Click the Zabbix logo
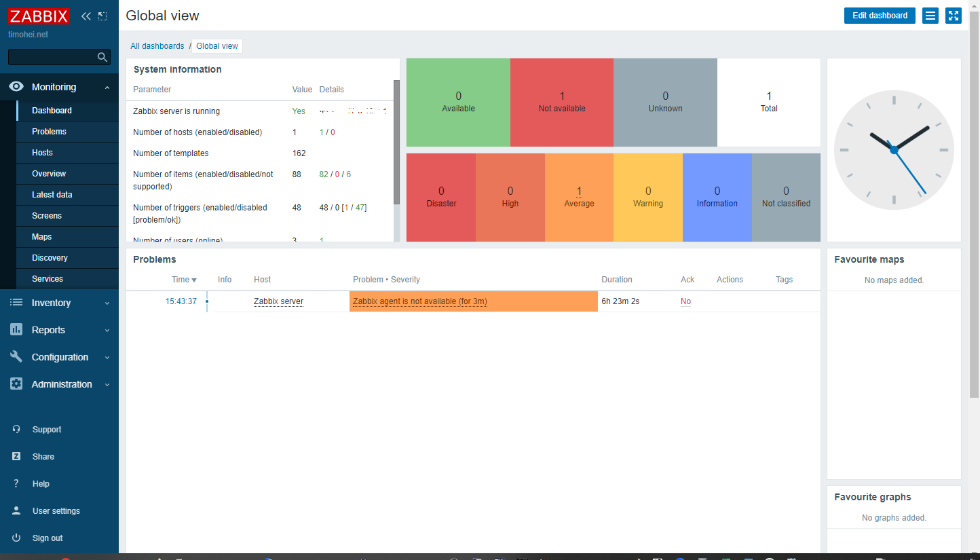 click(39, 16)
